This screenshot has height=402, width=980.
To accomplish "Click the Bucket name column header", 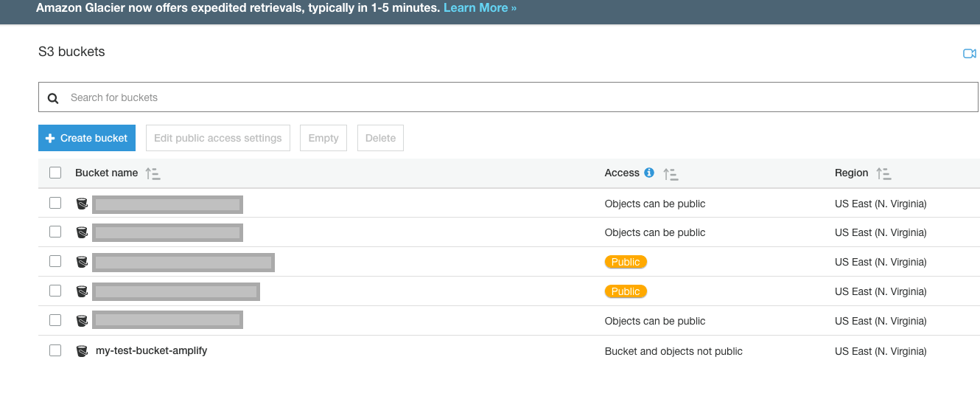I will pyautogui.click(x=106, y=173).
